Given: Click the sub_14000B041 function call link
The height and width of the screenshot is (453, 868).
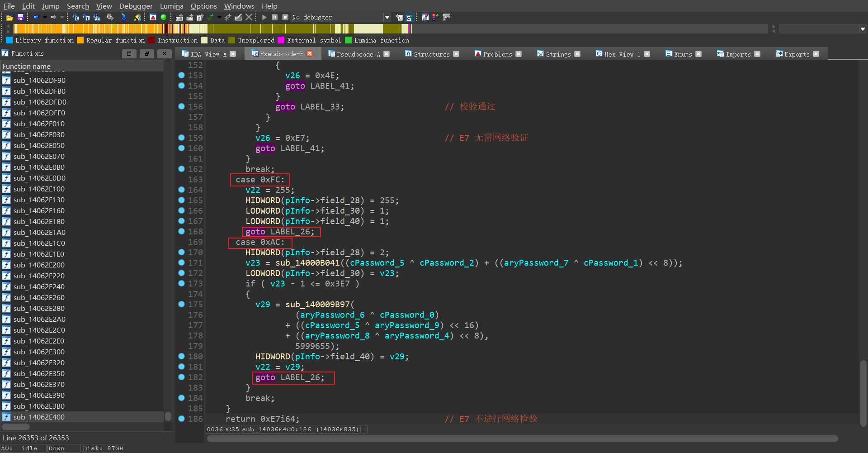Looking at the screenshot, I should pos(307,263).
